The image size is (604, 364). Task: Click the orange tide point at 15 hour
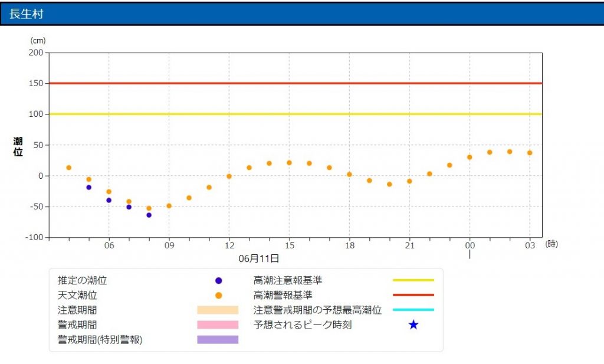[289, 163]
